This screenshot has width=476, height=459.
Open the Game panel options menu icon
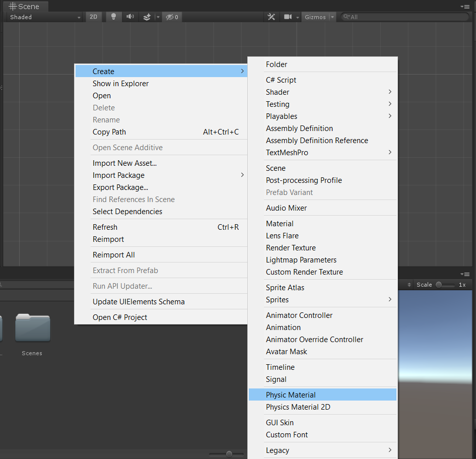click(465, 274)
